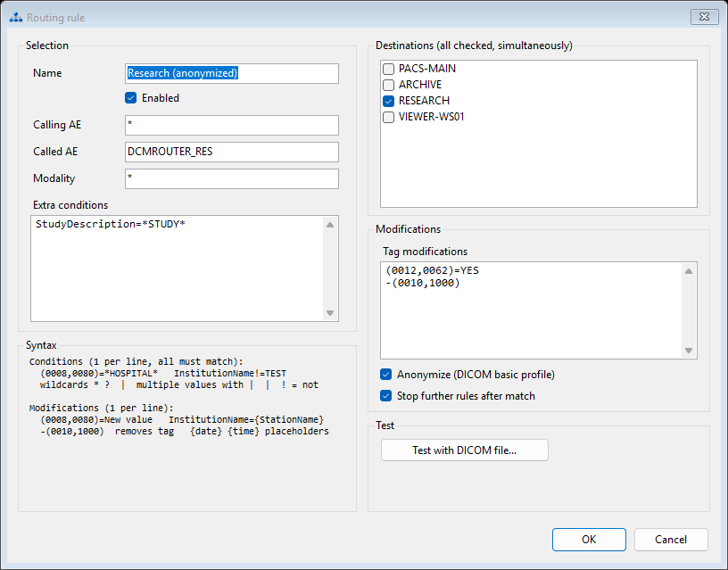Click Tag modifications scroll down arrow
Viewport: 728px width, 570px height.
pos(689,351)
